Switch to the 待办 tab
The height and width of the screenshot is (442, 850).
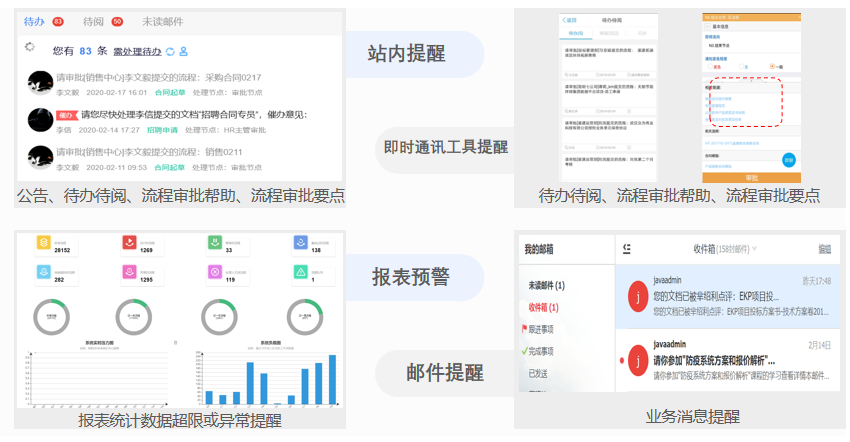pyautogui.click(x=34, y=22)
